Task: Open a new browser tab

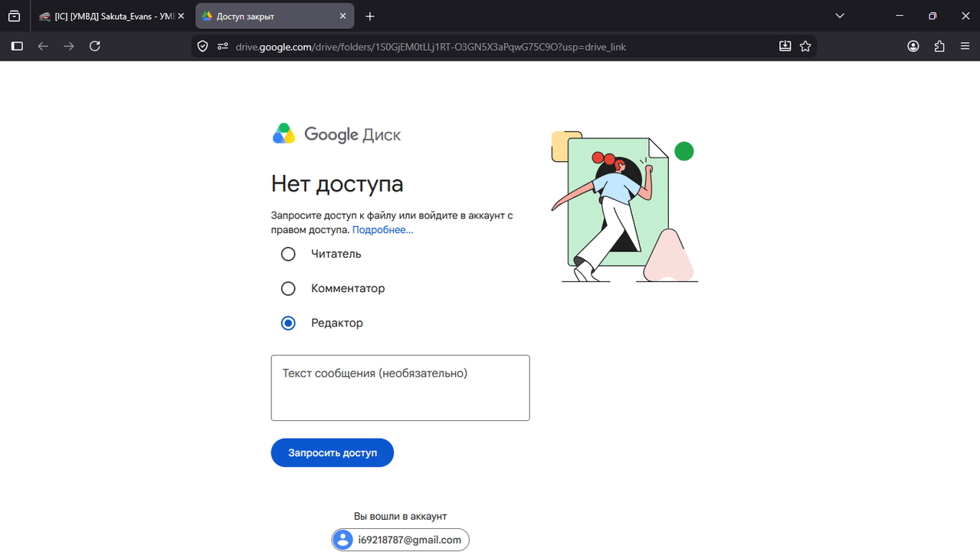Action: coord(370,16)
